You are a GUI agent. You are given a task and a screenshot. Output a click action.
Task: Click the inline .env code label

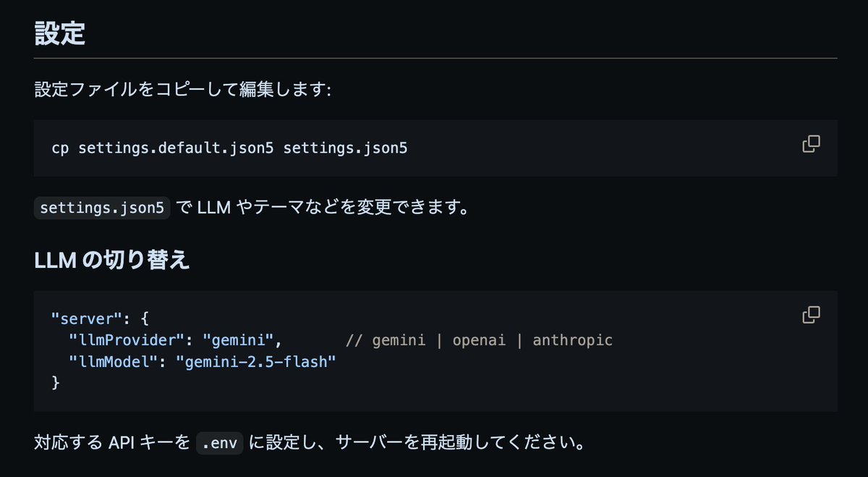pyautogui.click(x=219, y=442)
